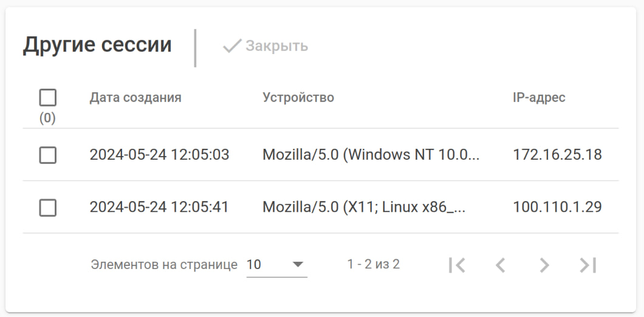Open the Элементов на странице dropdown
Image resolution: width=644 pixels, height=317 pixels.
pos(276,265)
